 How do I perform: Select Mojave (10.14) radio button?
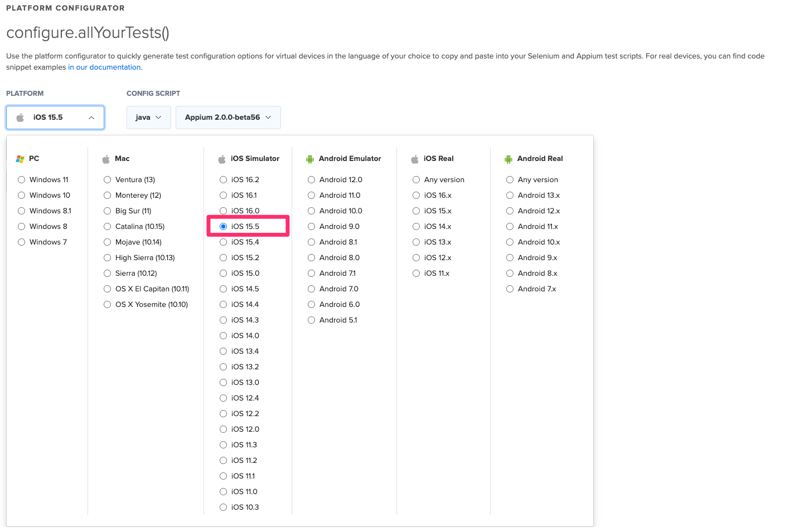(x=107, y=242)
